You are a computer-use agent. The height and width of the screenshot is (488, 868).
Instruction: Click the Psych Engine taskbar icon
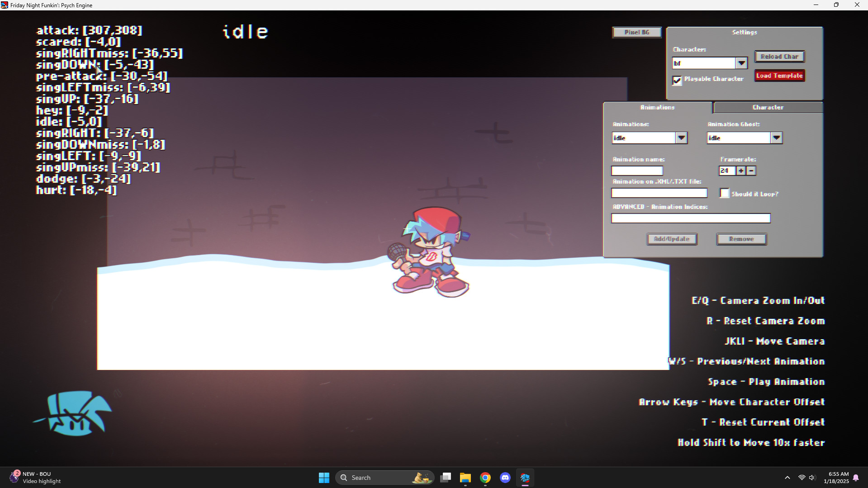[x=525, y=478]
